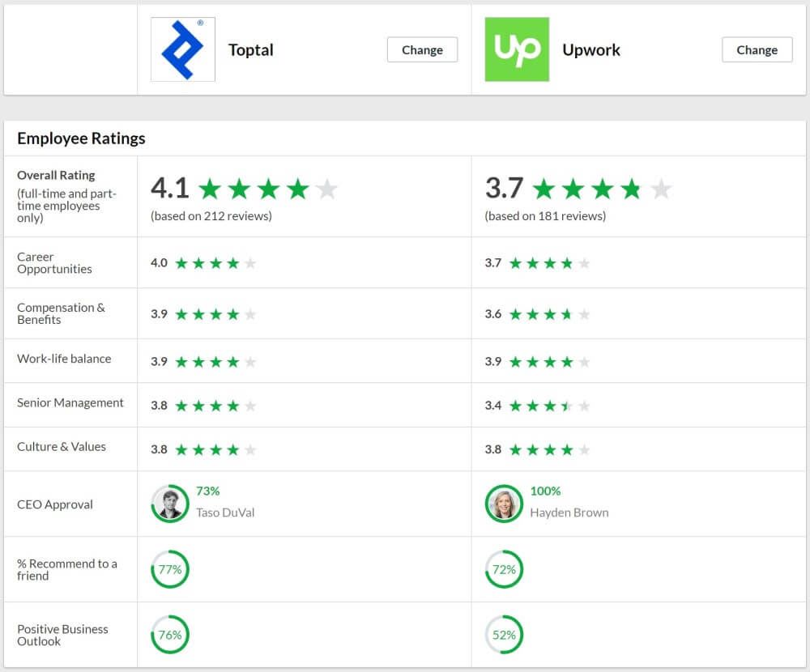Click the Toptal logo icon
Image resolution: width=810 pixels, height=672 pixels.
click(x=183, y=49)
